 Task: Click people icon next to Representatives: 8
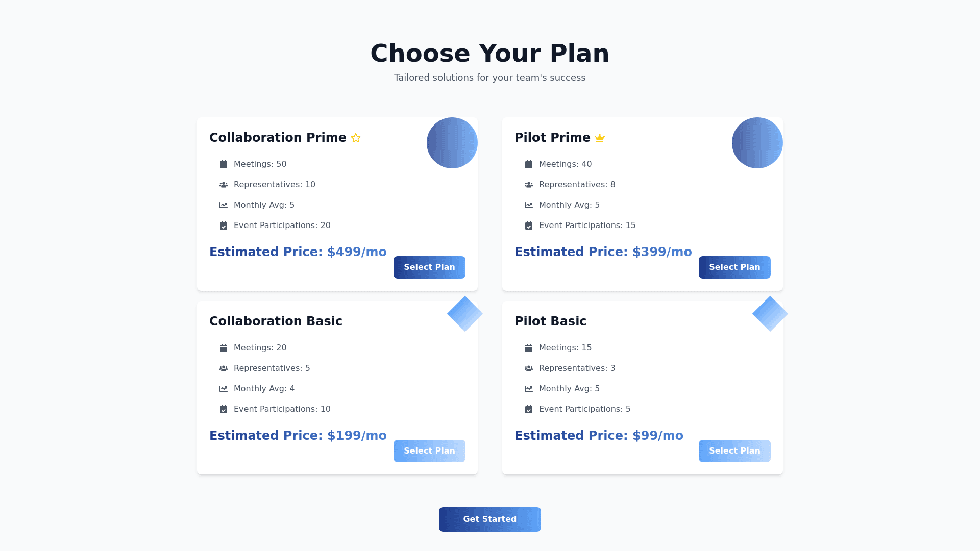click(x=529, y=185)
